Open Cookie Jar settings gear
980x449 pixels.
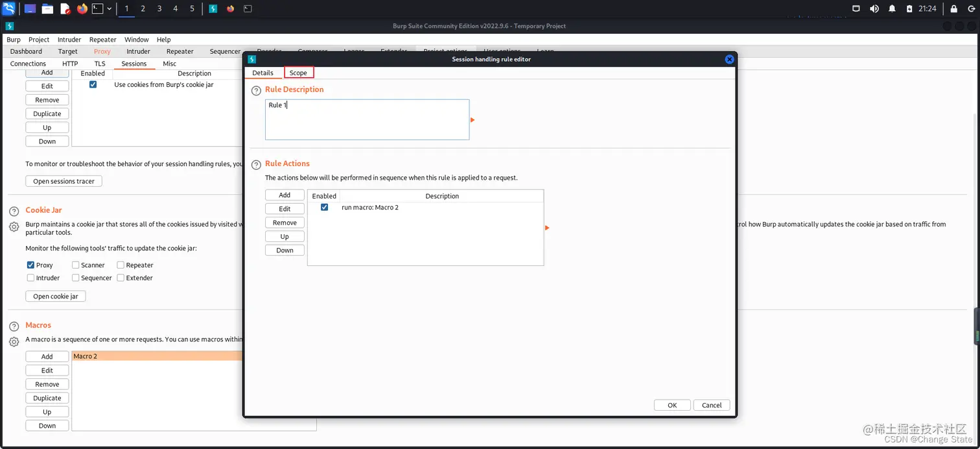pos(14,226)
